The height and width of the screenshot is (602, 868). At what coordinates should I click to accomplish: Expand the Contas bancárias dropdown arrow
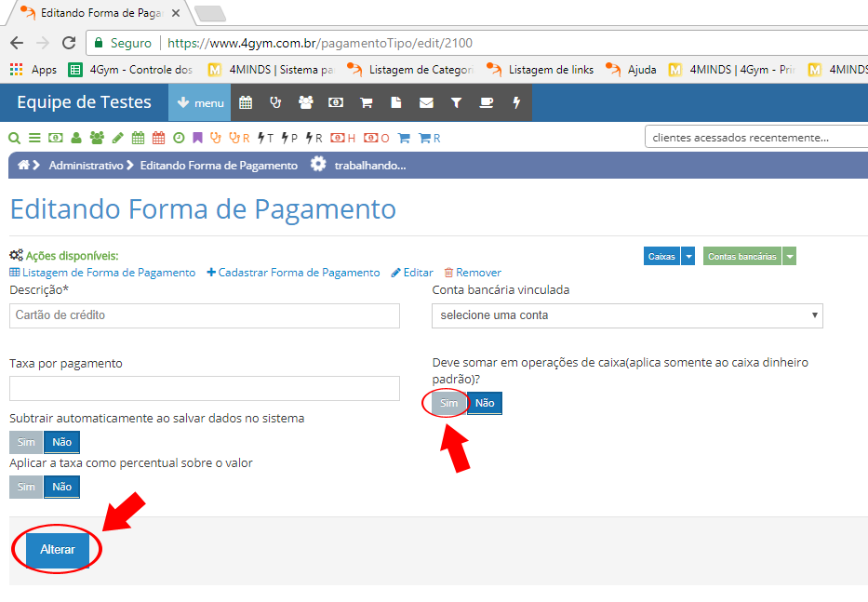coord(789,257)
